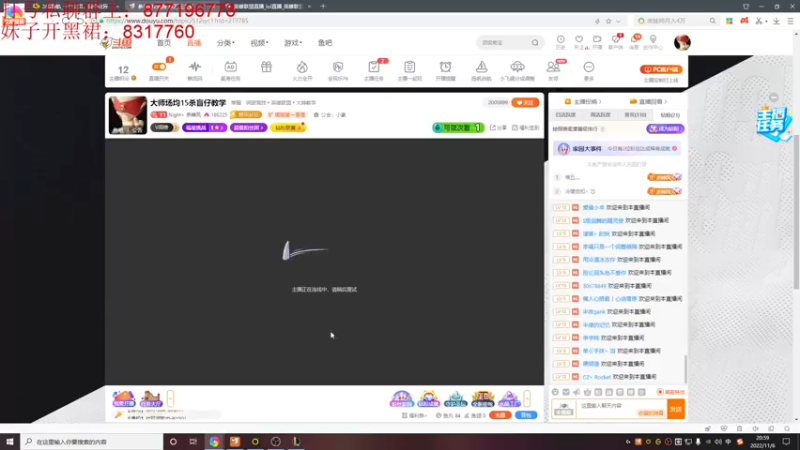Open 主播投稿 link in the side panel
800x450 pixels.
click(583, 102)
